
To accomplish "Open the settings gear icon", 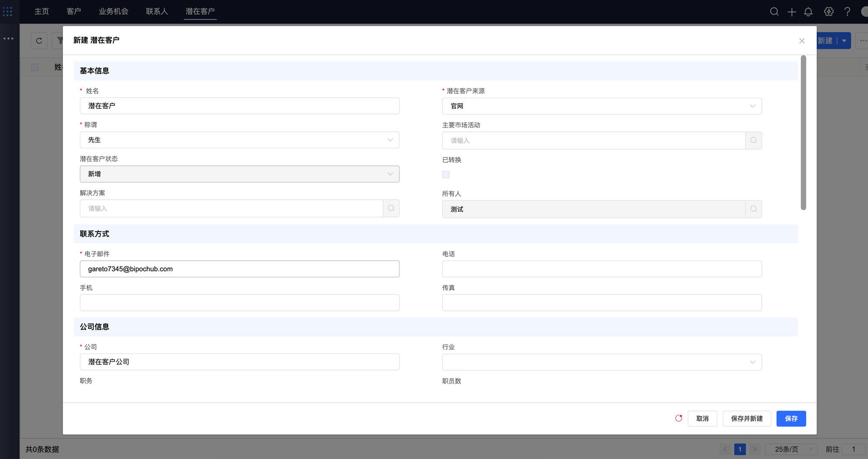I will [x=829, y=12].
